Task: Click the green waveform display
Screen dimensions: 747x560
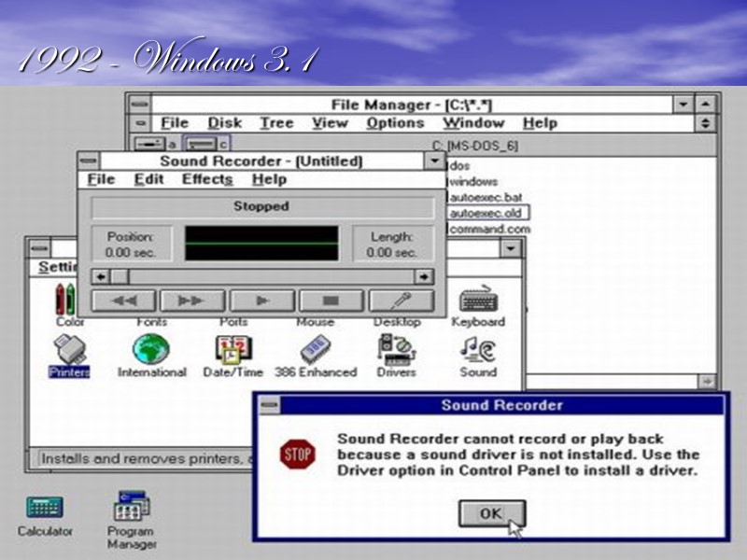Action: click(261, 244)
